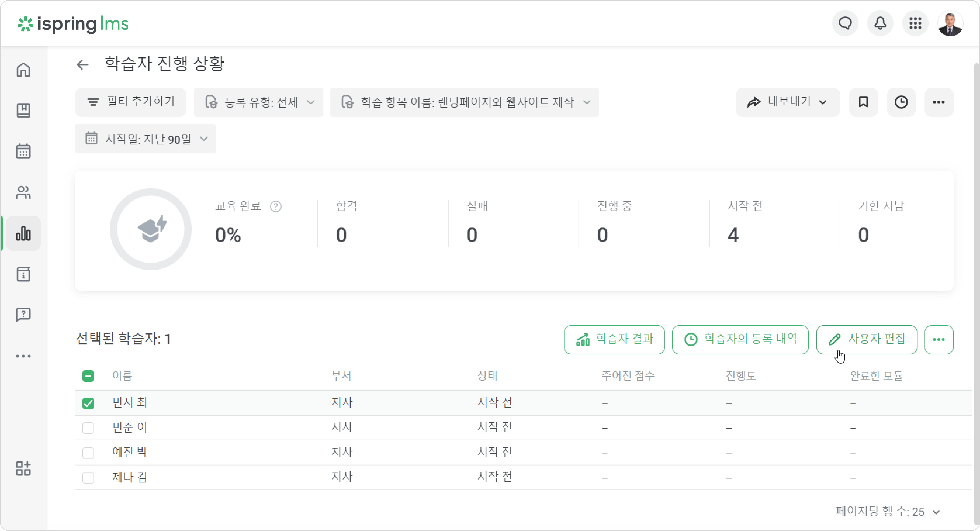Click the 진행 중 stat label

(615, 206)
